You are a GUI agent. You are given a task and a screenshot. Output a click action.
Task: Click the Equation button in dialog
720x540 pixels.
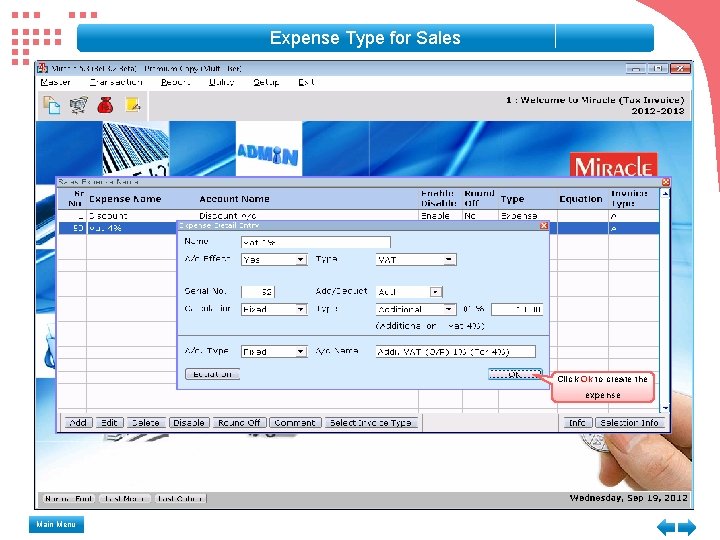point(212,374)
